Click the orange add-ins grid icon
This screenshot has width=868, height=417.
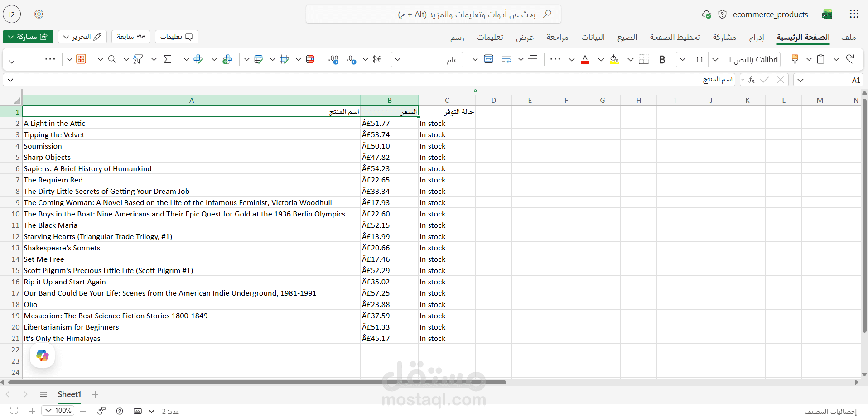(x=81, y=59)
